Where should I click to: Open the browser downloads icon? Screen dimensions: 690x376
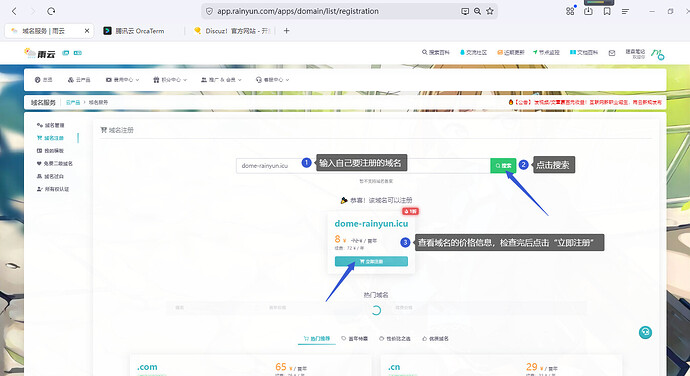(x=588, y=11)
